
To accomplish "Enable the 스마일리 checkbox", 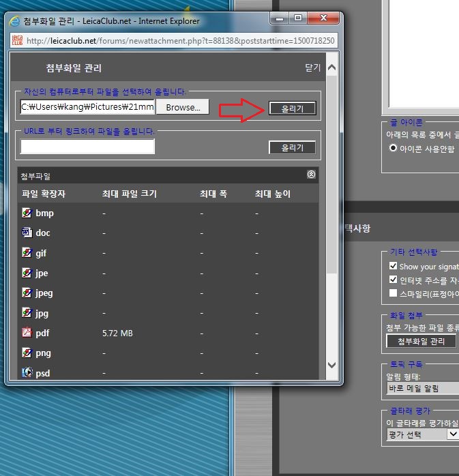I will 393,293.
